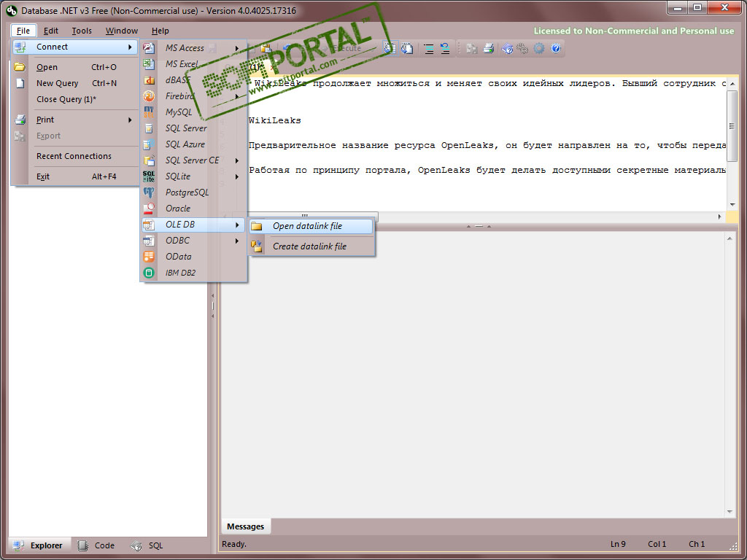This screenshot has height=560, width=747.
Task: Click the OData connection icon
Action: 149,257
